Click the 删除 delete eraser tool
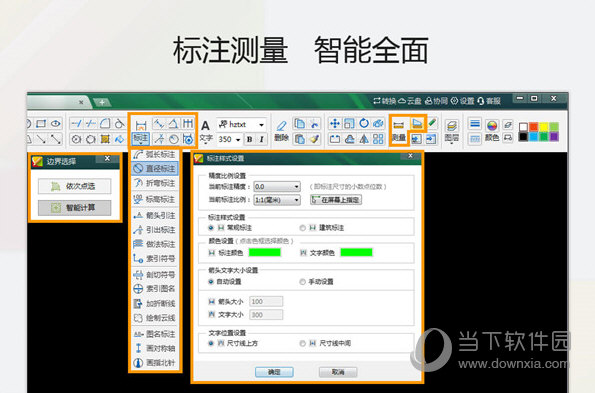The image size is (595, 393). tap(281, 131)
